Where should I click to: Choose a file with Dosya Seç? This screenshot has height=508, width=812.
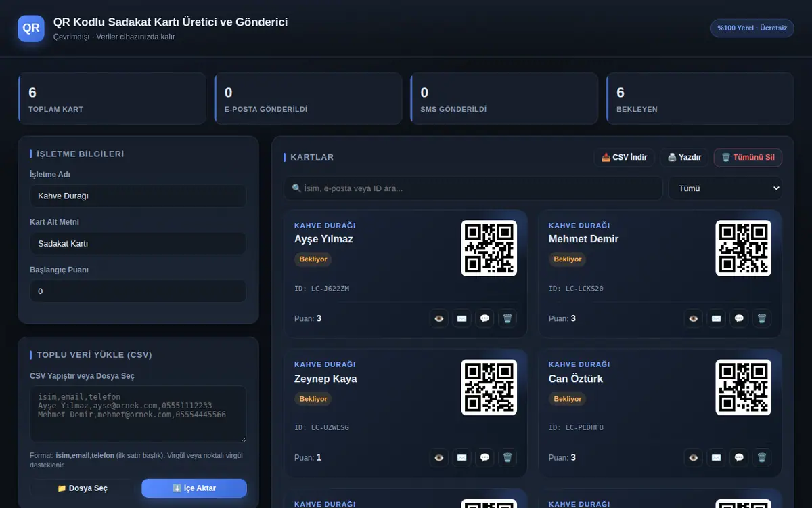point(83,488)
